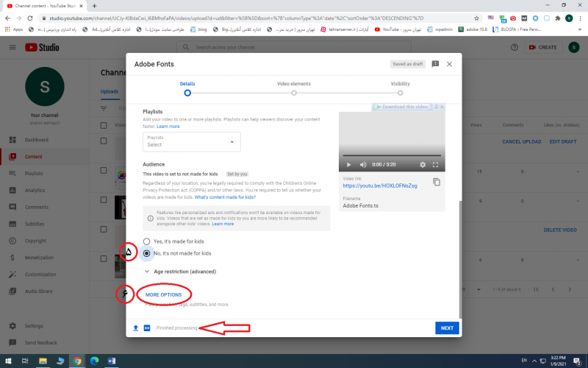Close the Adobe Fonts upload dialog
The width and height of the screenshot is (588, 368).
point(449,64)
